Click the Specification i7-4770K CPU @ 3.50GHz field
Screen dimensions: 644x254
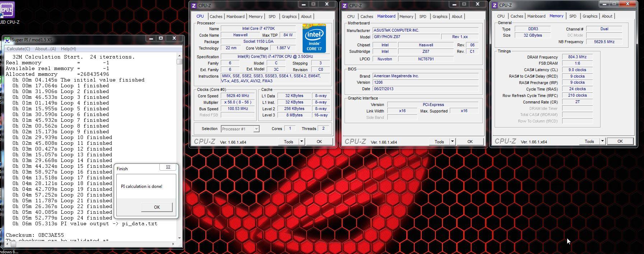point(275,56)
